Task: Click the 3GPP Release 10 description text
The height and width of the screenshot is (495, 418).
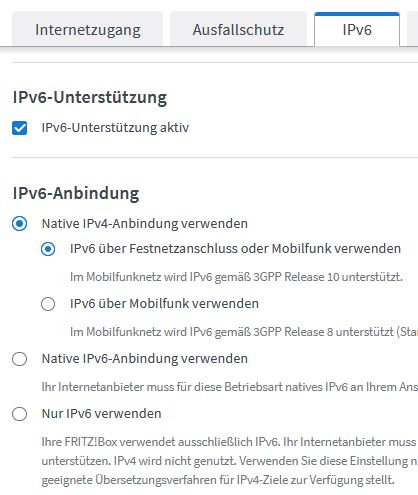Action: click(x=236, y=277)
